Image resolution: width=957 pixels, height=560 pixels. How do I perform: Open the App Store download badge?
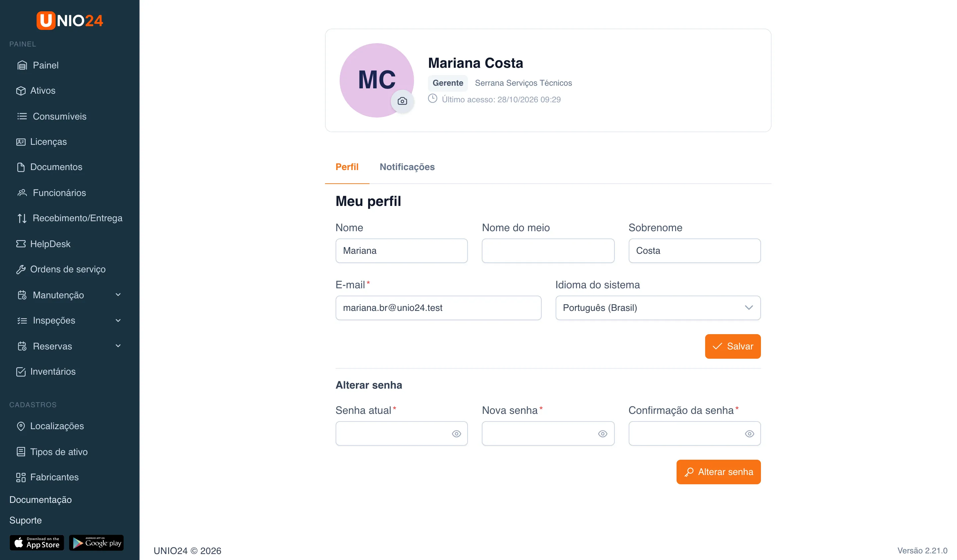click(x=37, y=543)
